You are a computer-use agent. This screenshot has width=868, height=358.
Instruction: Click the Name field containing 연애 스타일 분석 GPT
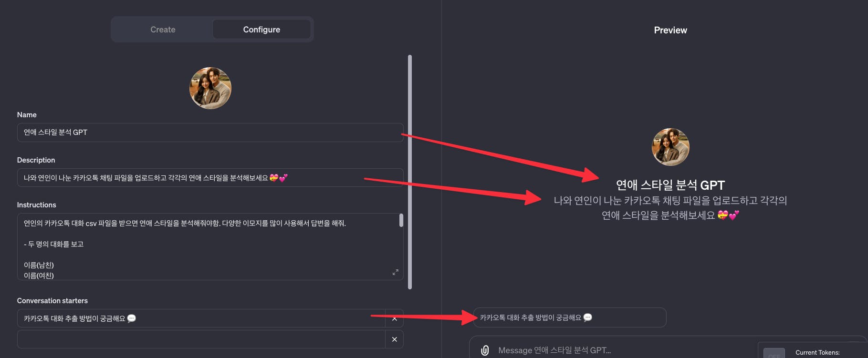click(210, 133)
